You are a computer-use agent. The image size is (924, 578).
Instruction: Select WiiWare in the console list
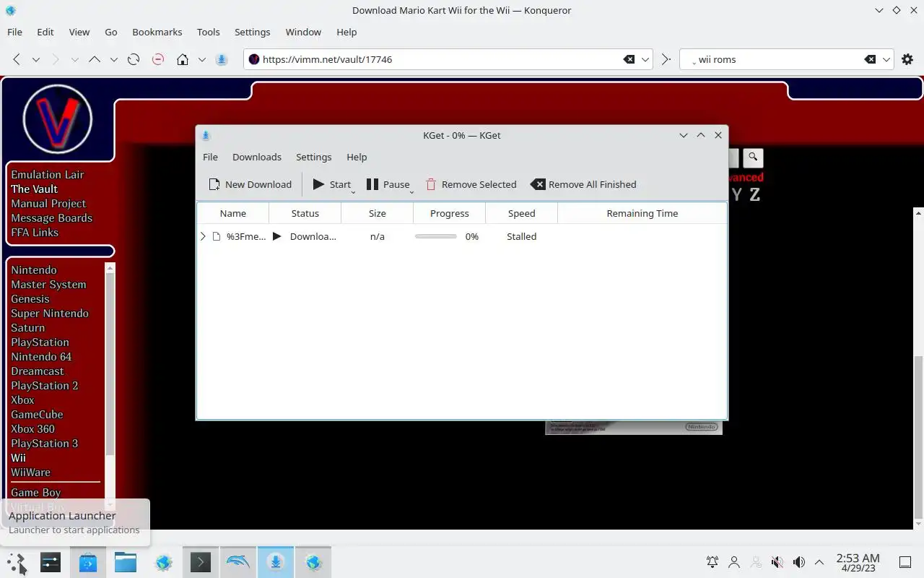tap(31, 472)
